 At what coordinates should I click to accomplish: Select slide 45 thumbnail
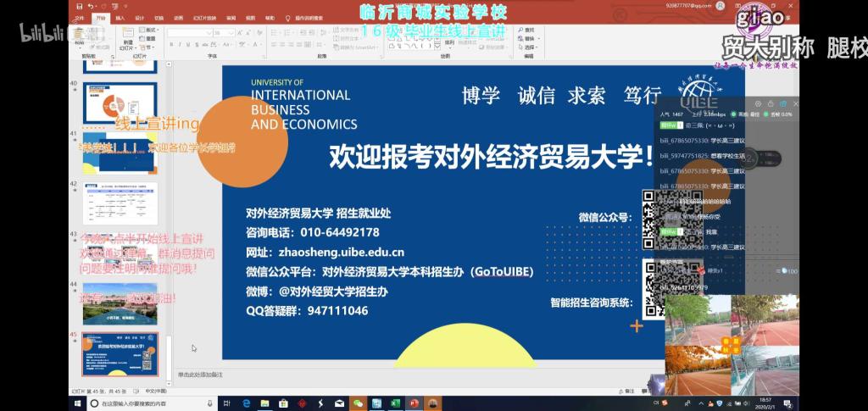(x=120, y=354)
